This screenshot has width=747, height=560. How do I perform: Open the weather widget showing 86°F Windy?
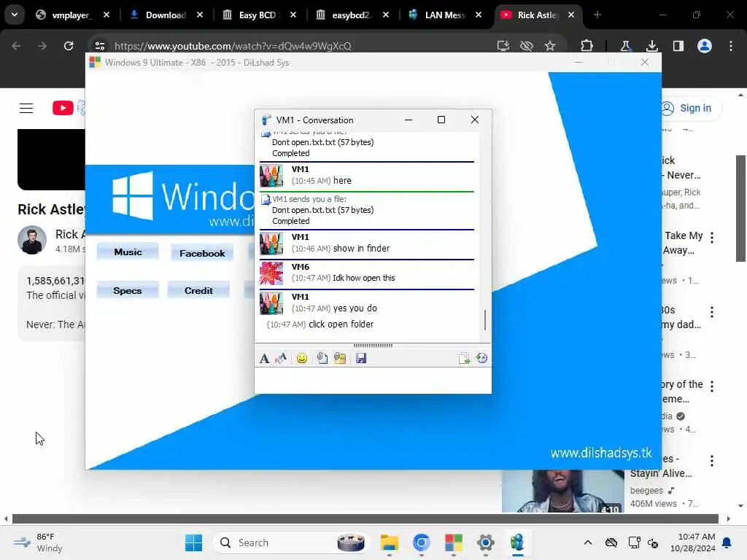(38, 542)
